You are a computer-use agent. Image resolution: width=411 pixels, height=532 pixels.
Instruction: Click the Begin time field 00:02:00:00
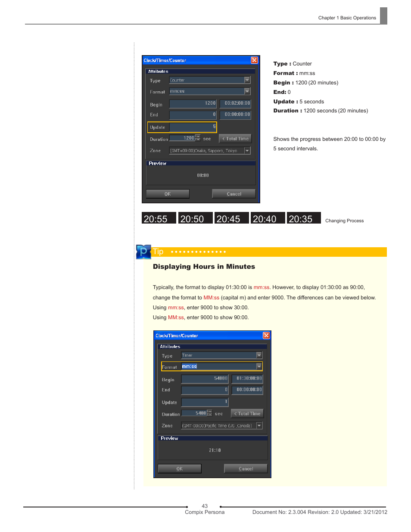coord(235,103)
